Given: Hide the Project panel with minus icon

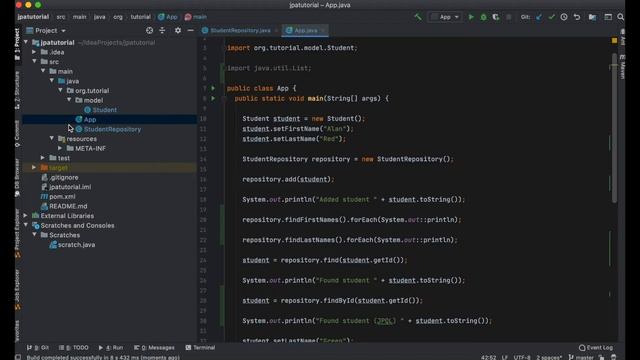Looking at the screenshot, I should [x=190, y=31].
